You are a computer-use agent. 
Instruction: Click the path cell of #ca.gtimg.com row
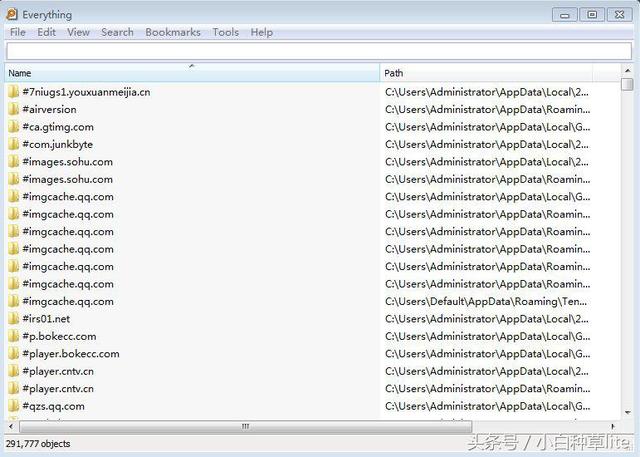coord(487,127)
